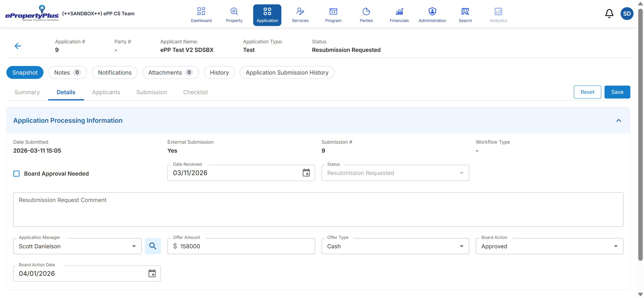This screenshot has height=298, width=644.
Task: Click the notification bell icon
Action: (x=609, y=13)
